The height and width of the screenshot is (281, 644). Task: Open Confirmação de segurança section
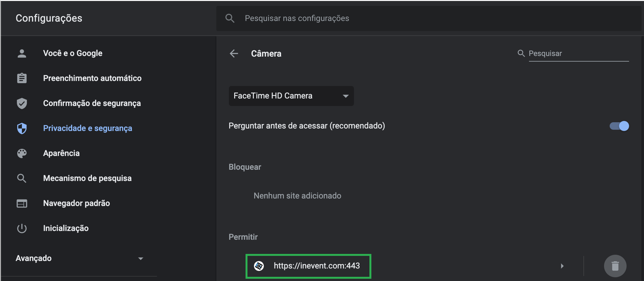(92, 103)
